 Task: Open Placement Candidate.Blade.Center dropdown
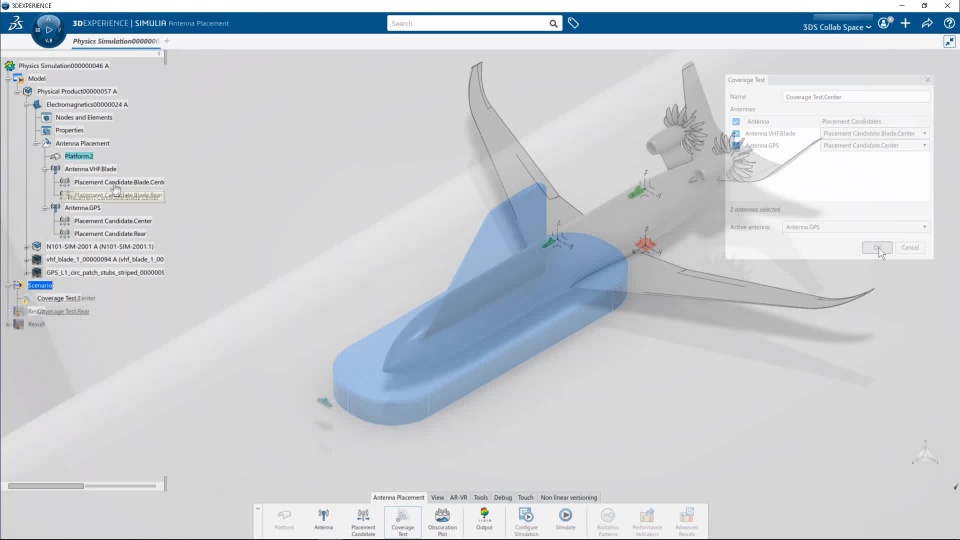click(874, 133)
